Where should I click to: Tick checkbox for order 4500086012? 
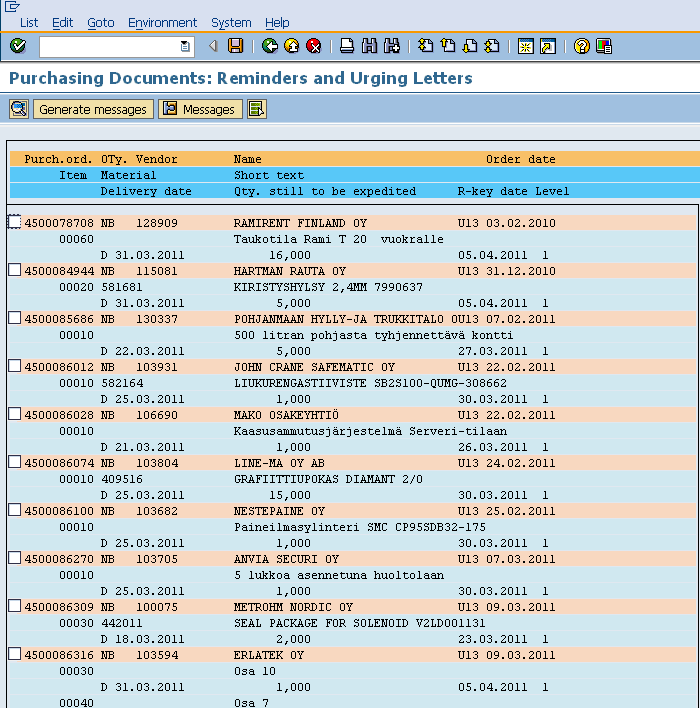[14, 365]
